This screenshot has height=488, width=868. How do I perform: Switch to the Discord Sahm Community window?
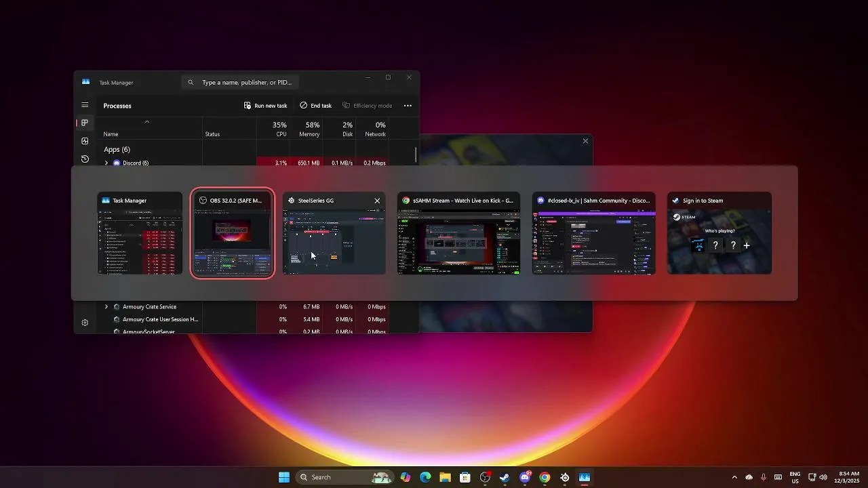point(593,233)
